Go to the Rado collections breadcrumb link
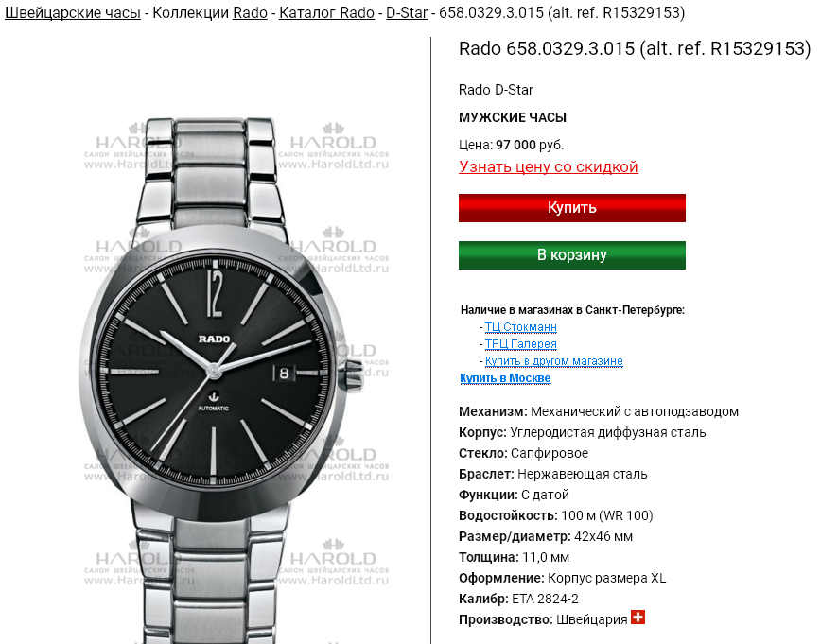Viewport: 821px width, 644px height. tap(250, 12)
